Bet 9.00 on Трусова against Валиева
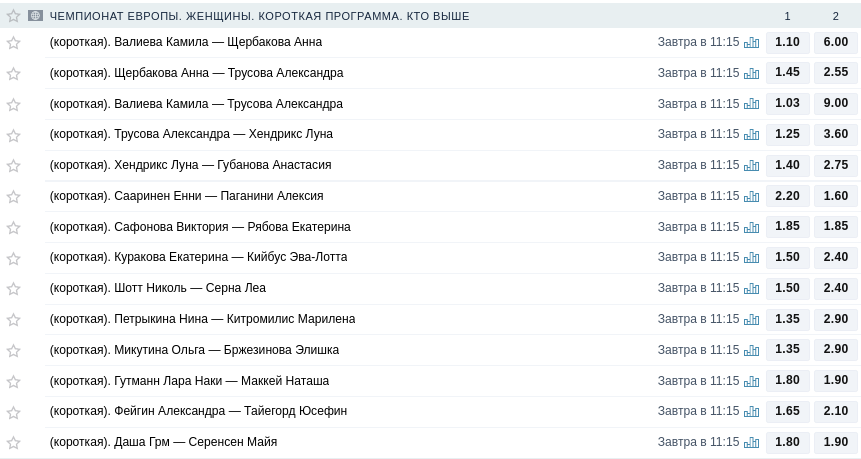This screenshot has width=861, height=459. coord(836,103)
